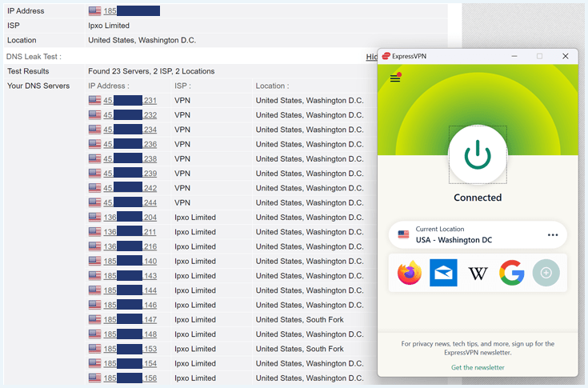
Task: Open DNS server IP ending in 239
Action: point(130,174)
